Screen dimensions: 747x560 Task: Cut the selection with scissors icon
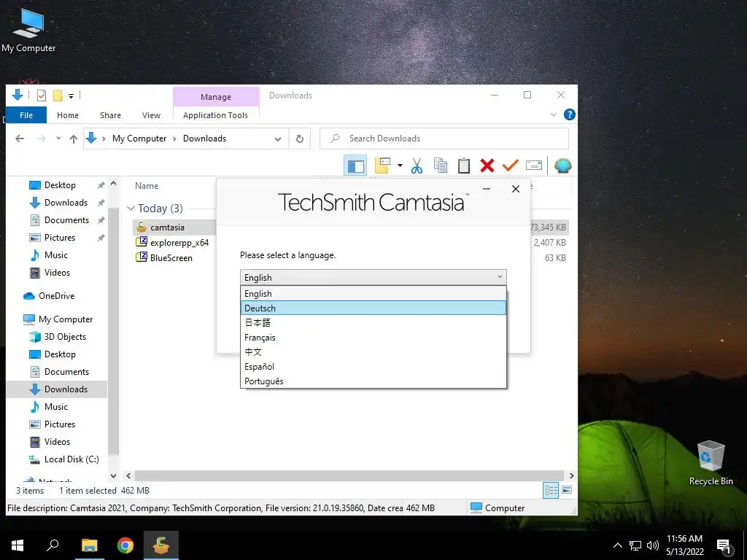[x=417, y=166]
